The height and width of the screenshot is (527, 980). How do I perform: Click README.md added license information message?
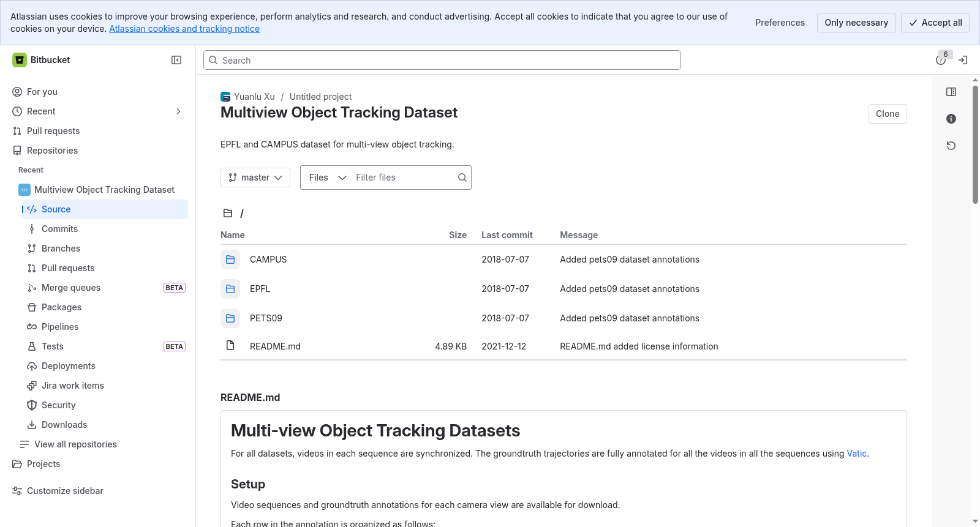tap(639, 346)
